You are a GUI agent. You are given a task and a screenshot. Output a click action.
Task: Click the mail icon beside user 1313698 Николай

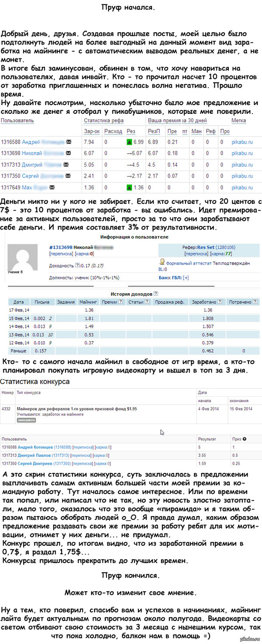pyautogui.click(x=68, y=153)
